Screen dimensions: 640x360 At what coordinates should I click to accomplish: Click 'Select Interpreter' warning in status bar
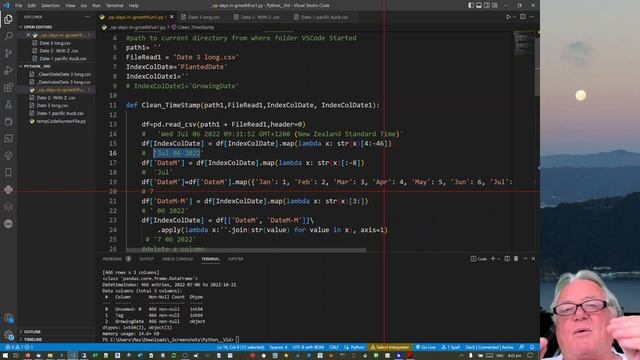390,347
